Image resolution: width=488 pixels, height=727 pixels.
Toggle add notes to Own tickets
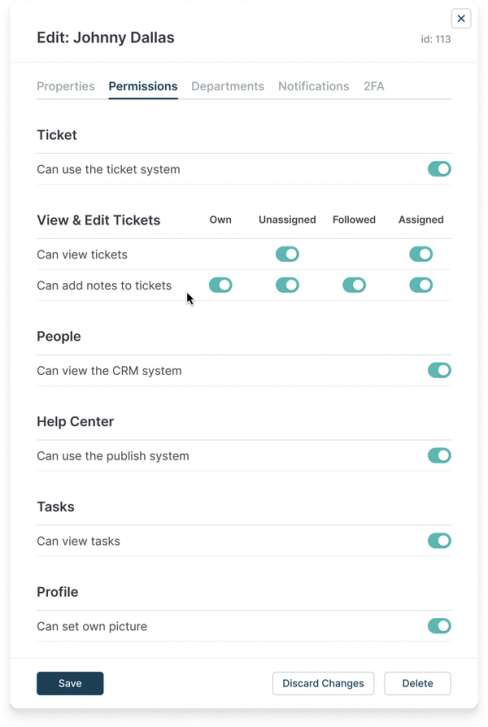click(x=221, y=285)
